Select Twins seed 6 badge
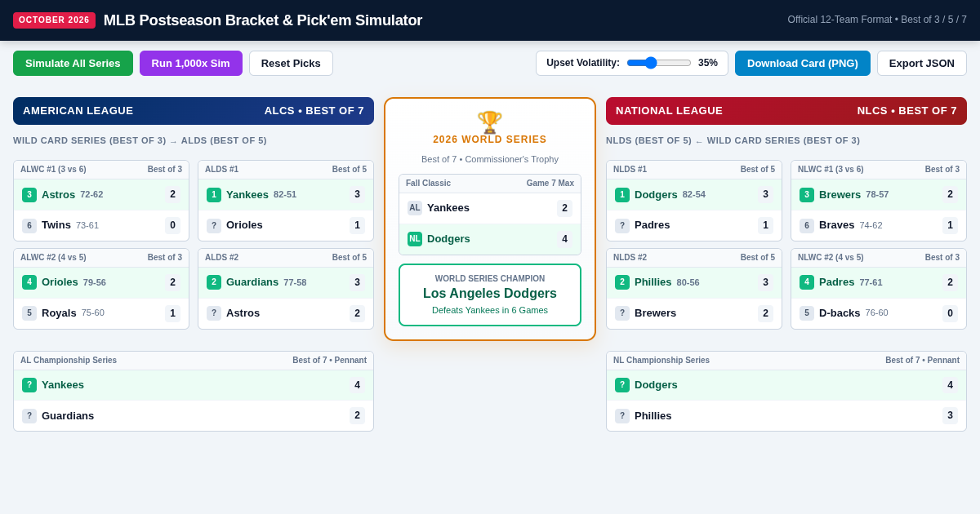The image size is (980, 514). 29,225
